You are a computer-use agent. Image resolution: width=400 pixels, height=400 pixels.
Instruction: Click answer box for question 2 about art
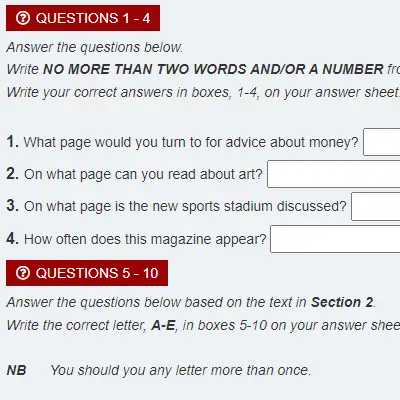click(x=334, y=174)
